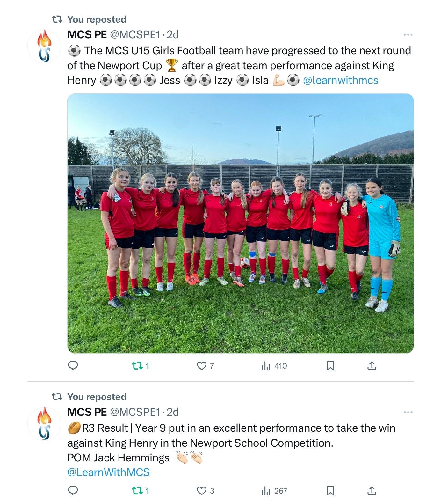Open MCS PE profile name on rugby post
Screen dimensions: 448x498
pyautogui.click(x=87, y=412)
